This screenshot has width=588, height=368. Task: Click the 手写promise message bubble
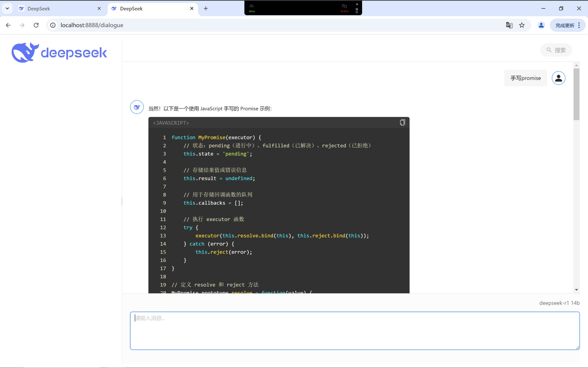526,78
